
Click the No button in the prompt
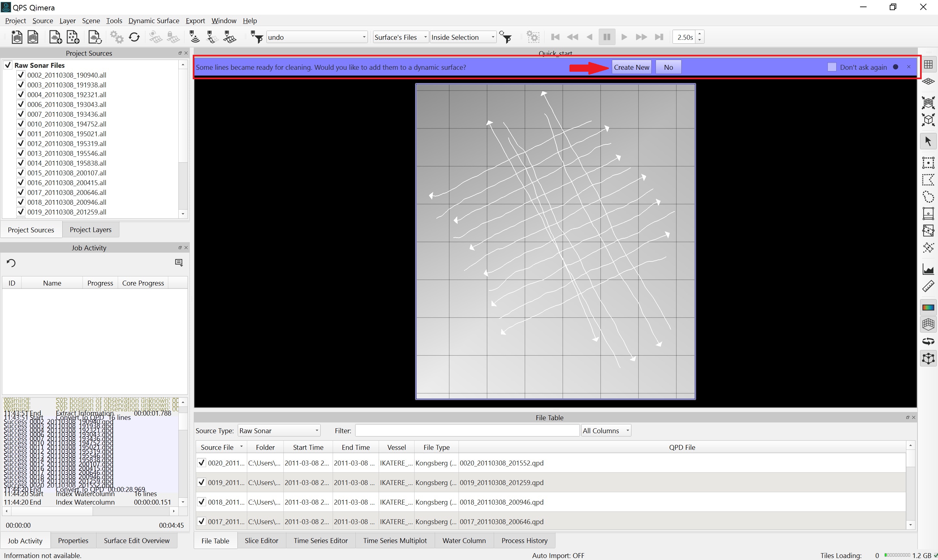(668, 67)
